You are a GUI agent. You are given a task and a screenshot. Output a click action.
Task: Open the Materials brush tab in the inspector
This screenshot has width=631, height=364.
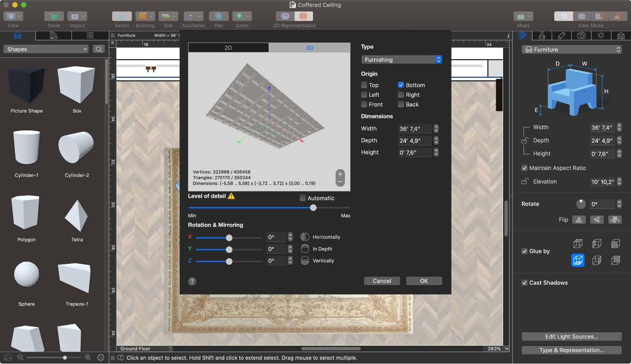tap(541, 35)
